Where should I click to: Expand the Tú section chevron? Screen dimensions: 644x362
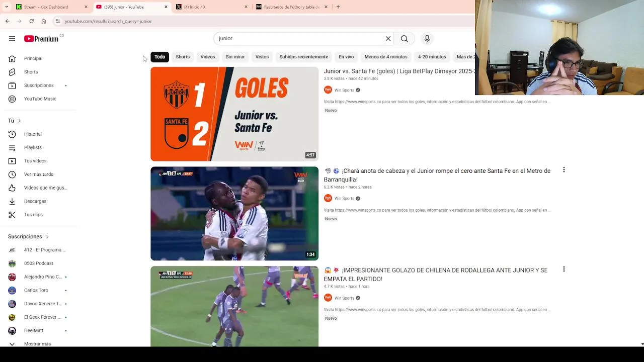(20, 121)
